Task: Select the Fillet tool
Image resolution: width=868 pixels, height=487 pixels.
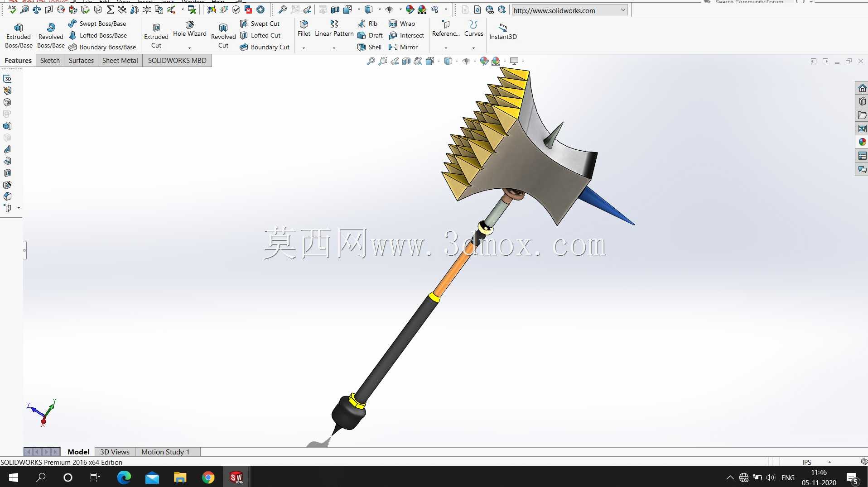Action: point(304,29)
